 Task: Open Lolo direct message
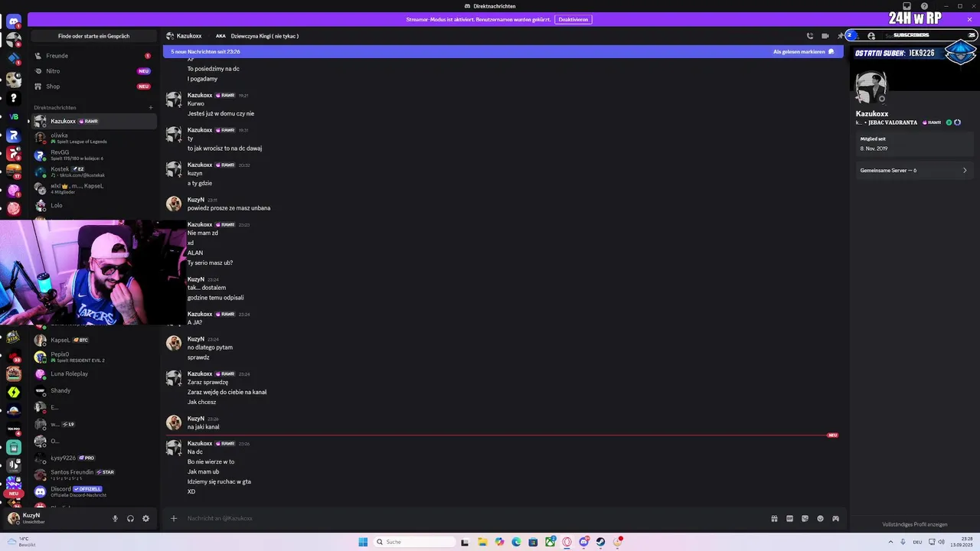tap(93, 205)
